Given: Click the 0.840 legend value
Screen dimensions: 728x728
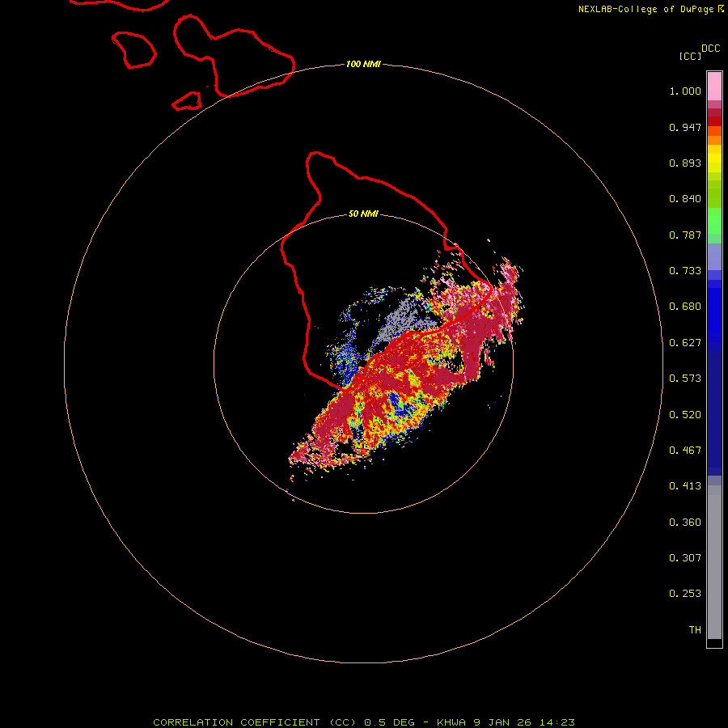Looking at the screenshot, I should click(x=685, y=199).
